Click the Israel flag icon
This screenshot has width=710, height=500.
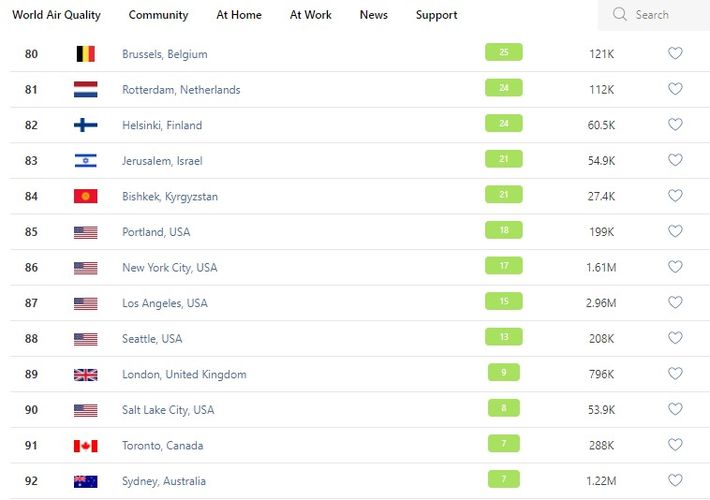86,161
